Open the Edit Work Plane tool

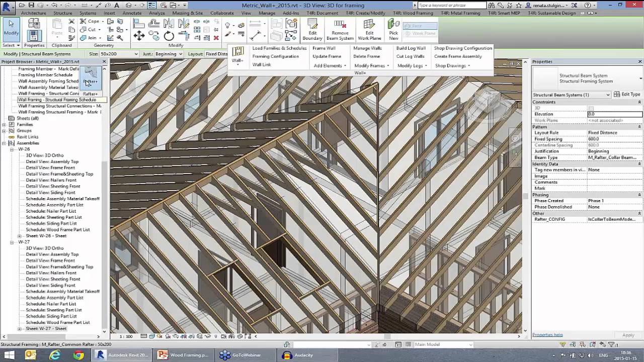pyautogui.click(x=369, y=30)
